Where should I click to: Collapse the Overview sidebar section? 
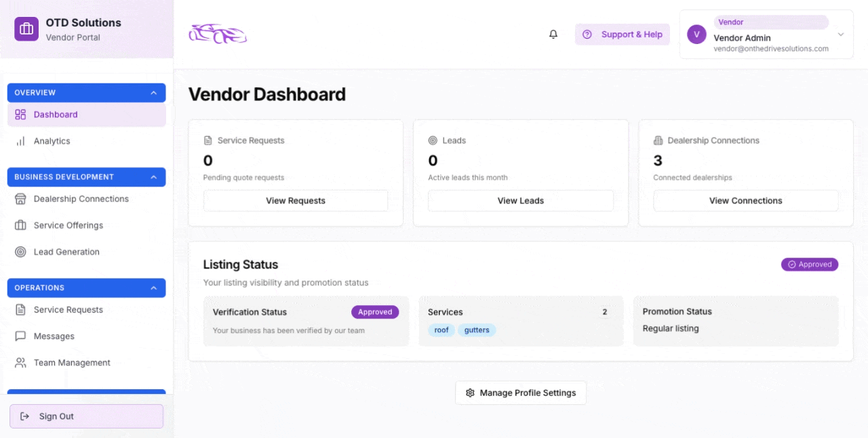pos(153,93)
